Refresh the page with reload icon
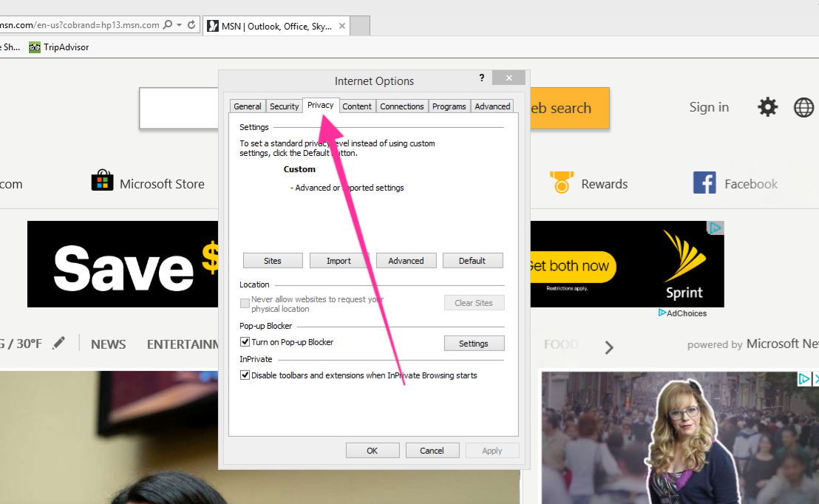Image resolution: width=819 pixels, height=504 pixels. click(x=191, y=24)
